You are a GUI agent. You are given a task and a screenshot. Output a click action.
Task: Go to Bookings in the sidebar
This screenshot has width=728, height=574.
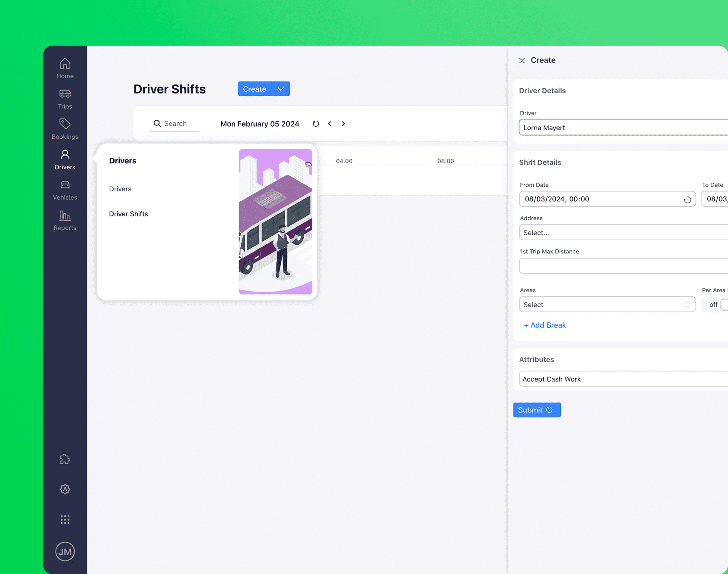click(65, 129)
